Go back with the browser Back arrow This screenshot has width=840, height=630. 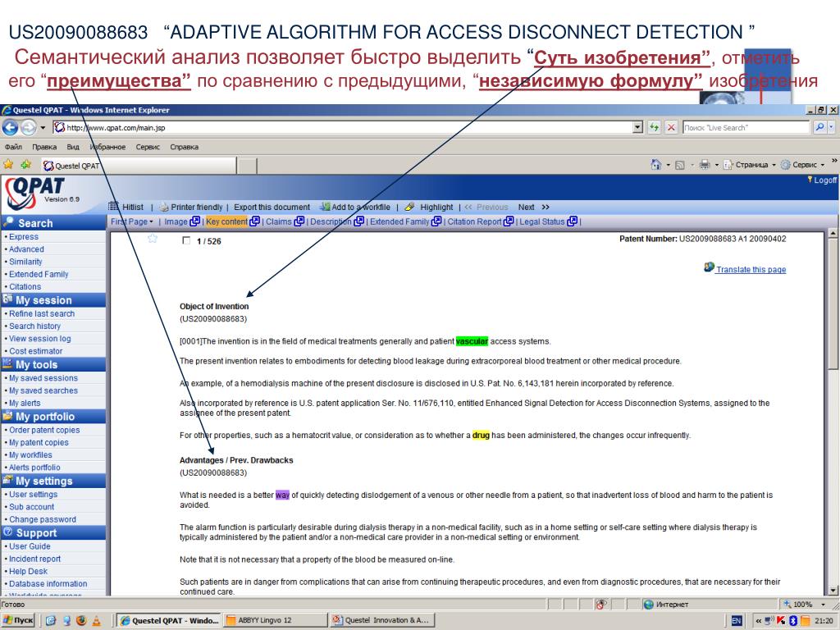[10, 127]
